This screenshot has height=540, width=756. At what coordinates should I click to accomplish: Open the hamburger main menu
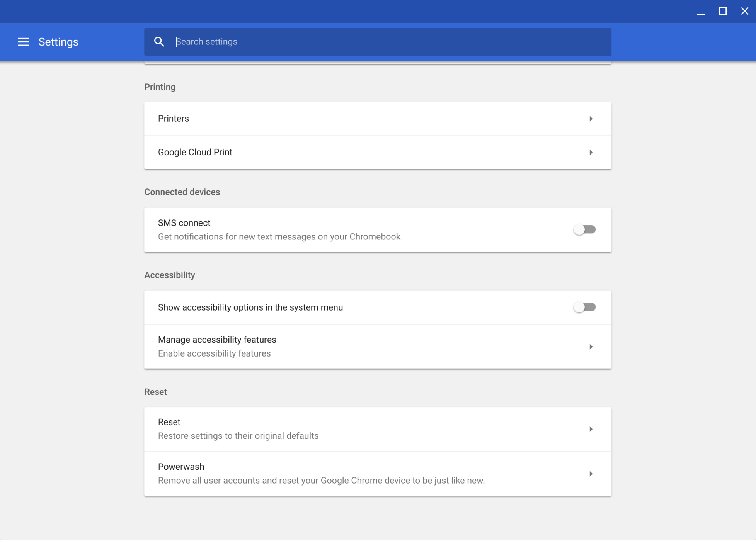tap(23, 42)
